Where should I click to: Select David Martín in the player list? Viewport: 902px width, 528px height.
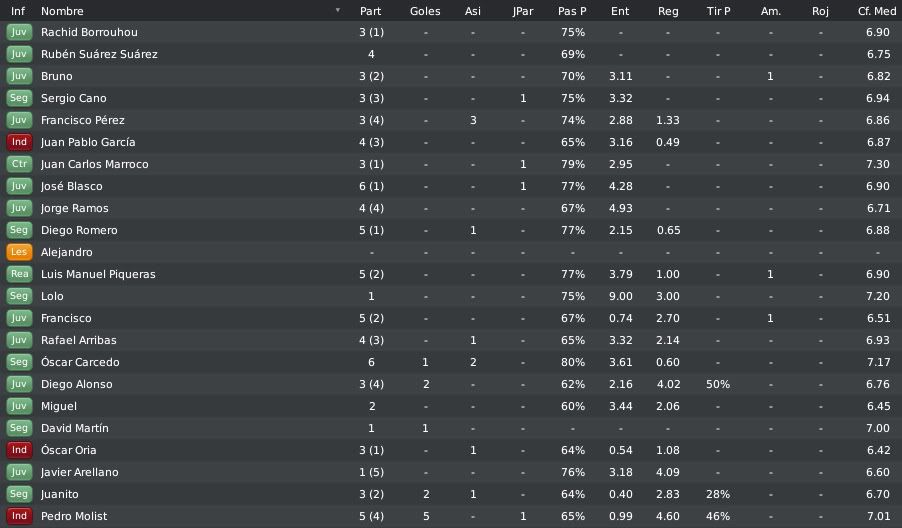pos(74,428)
